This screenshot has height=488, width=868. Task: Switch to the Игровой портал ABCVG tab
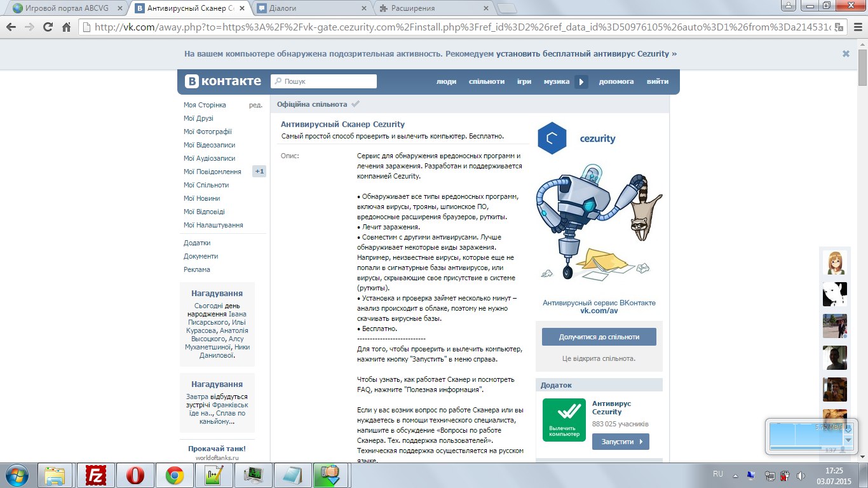tap(67, 8)
